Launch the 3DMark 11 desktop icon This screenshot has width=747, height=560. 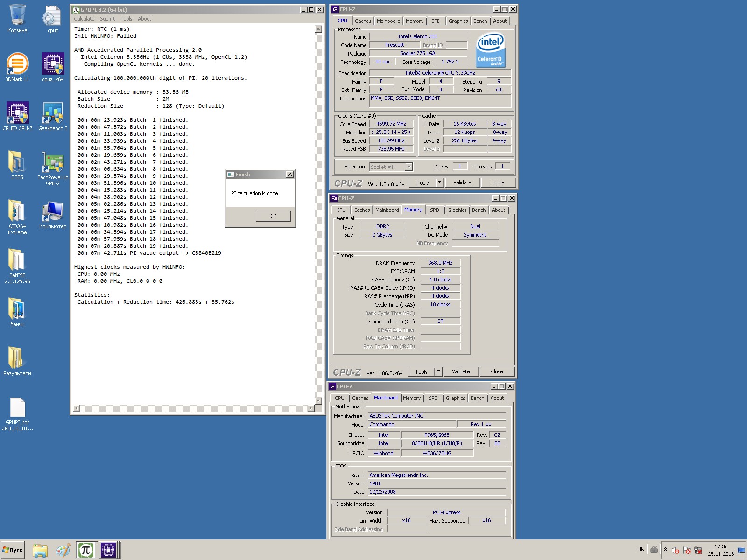tap(17, 68)
